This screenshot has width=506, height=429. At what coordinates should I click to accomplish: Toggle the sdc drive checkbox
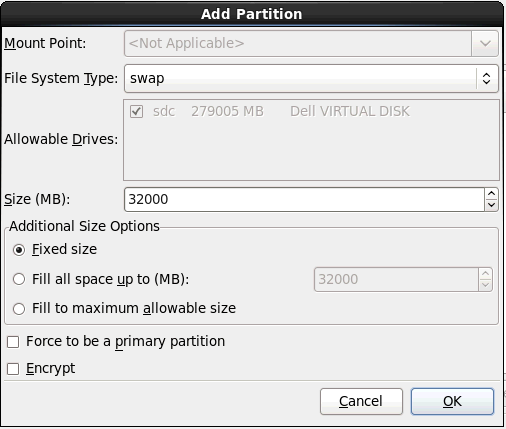pos(136,111)
